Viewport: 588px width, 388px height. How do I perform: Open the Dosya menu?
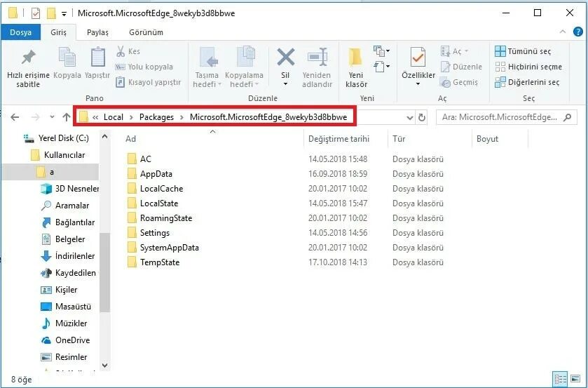click(20, 32)
